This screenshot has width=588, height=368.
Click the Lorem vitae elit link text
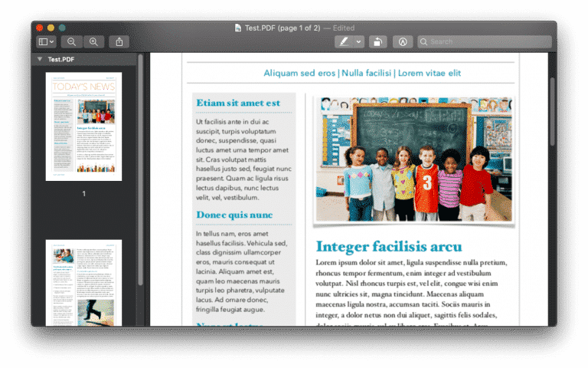point(430,74)
